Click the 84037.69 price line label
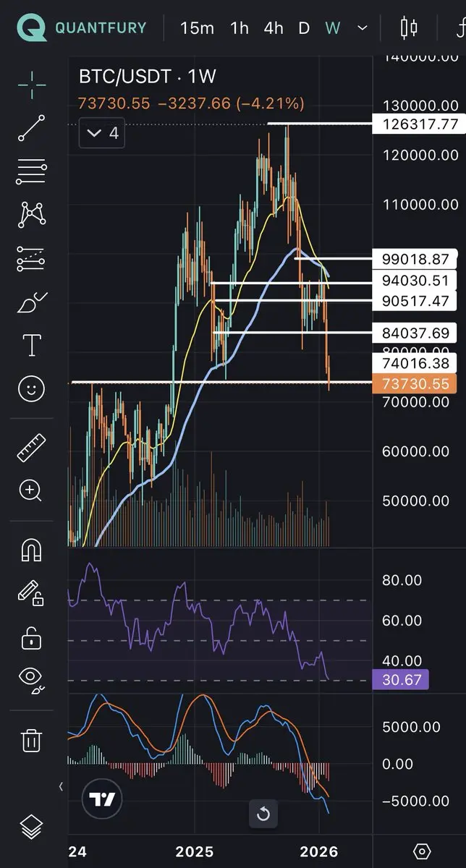The height and width of the screenshot is (868, 466). 415,333
